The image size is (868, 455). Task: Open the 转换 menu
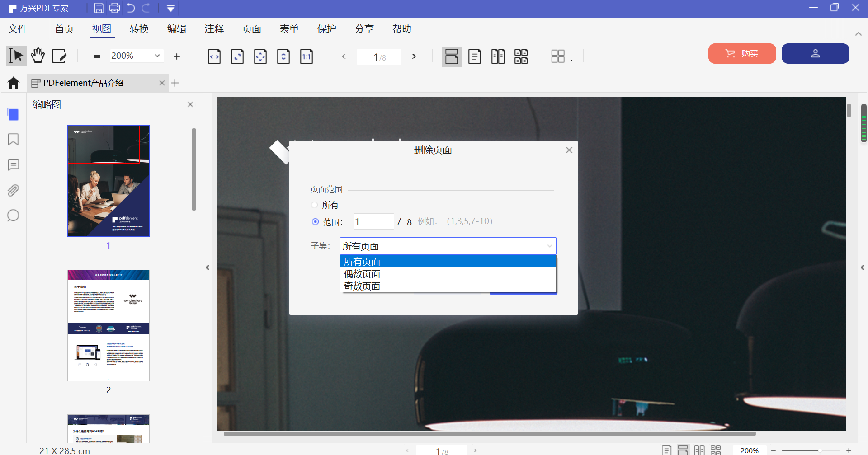pos(139,28)
